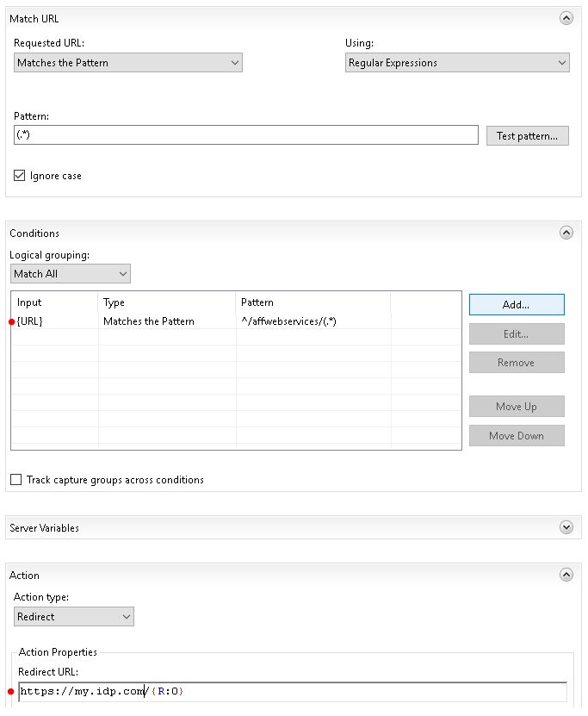Open the Requested URL dropdown
Viewport: 588px width, 716px height.
tap(128, 63)
